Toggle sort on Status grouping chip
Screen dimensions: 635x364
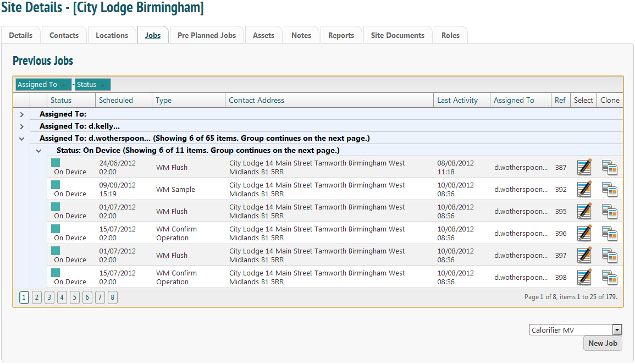coord(92,84)
